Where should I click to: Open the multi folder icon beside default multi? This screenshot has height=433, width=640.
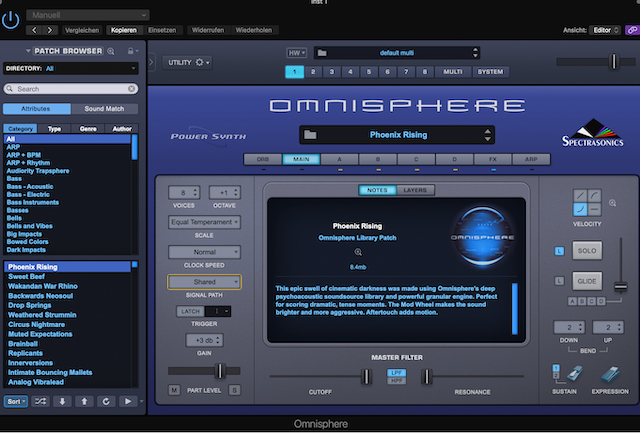pyautogui.click(x=322, y=53)
